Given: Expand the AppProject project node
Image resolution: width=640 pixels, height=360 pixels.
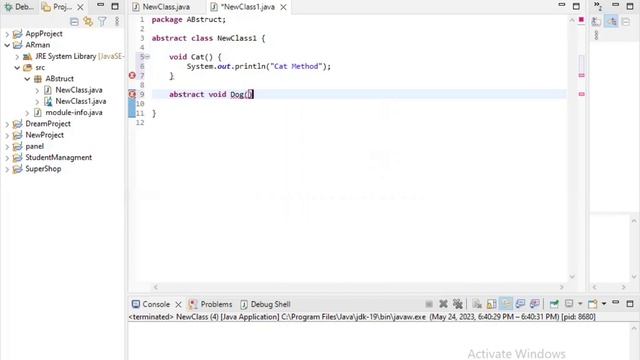Looking at the screenshot, I should click(x=7, y=34).
